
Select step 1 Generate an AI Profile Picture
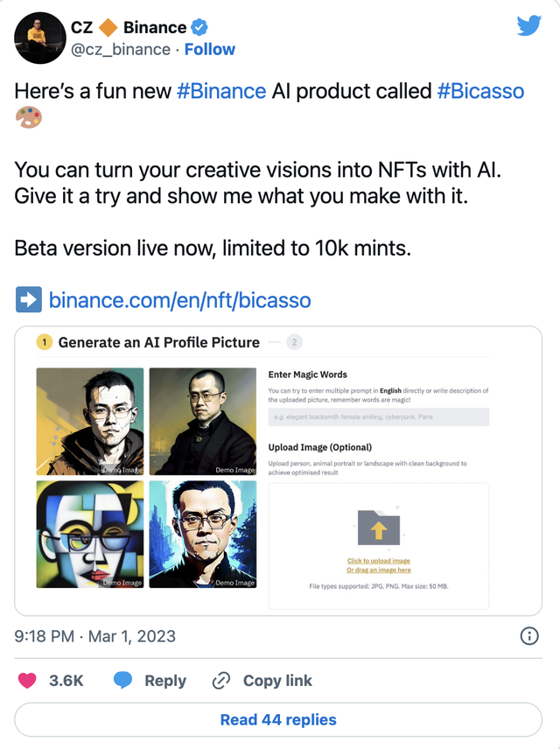(x=149, y=342)
